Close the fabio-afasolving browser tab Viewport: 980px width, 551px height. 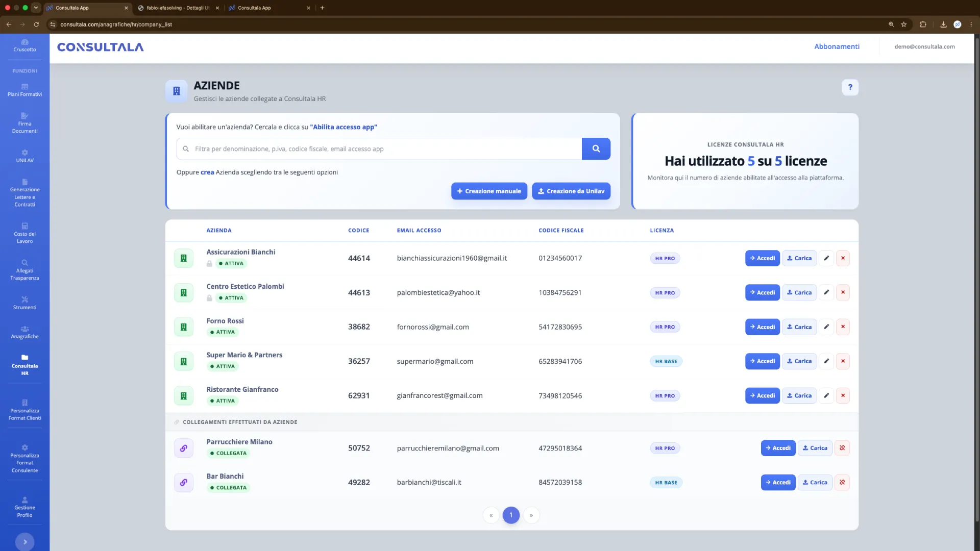pos(217,8)
